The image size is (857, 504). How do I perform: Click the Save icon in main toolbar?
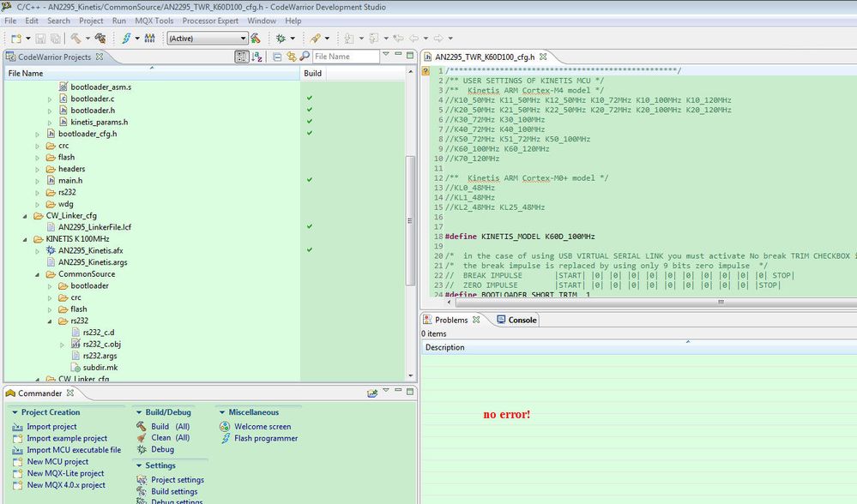tap(40, 39)
